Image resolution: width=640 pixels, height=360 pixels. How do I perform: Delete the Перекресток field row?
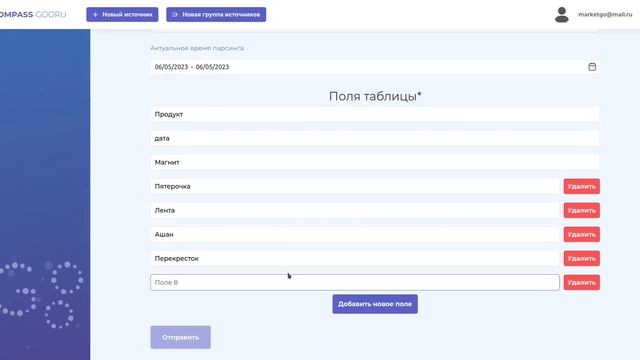582,258
